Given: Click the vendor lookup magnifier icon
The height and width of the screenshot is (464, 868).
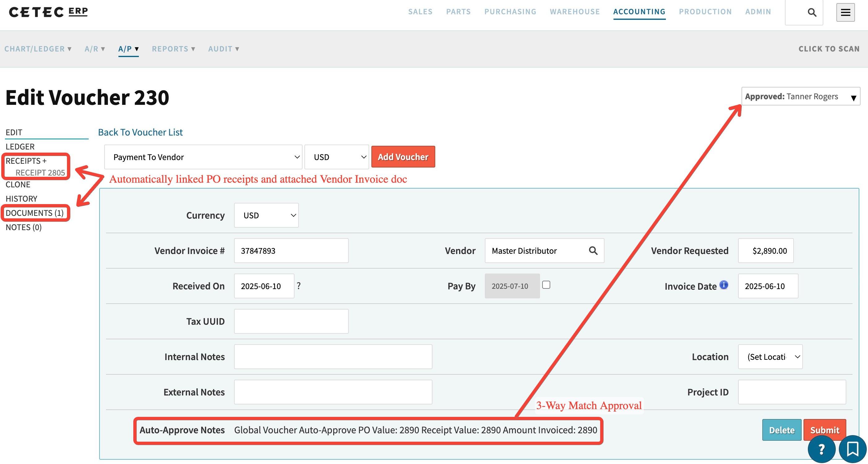Looking at the screenshot, I should click(x=593, y=251).
